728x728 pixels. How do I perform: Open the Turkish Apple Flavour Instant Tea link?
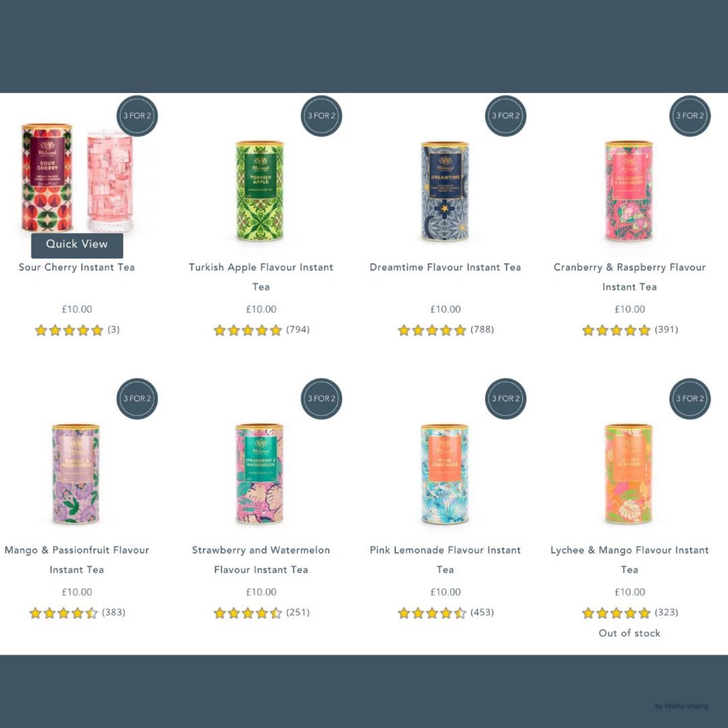[x=261, y=277]
